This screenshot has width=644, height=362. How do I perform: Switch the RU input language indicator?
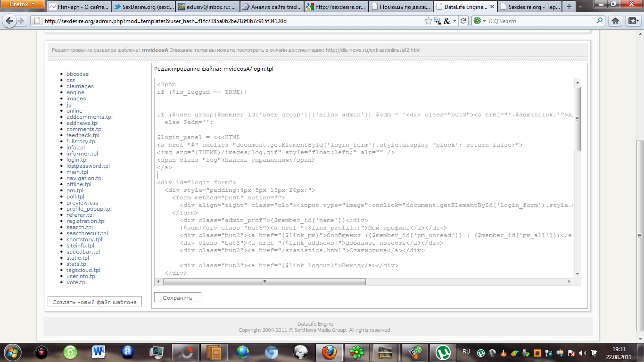click(466, 352)
